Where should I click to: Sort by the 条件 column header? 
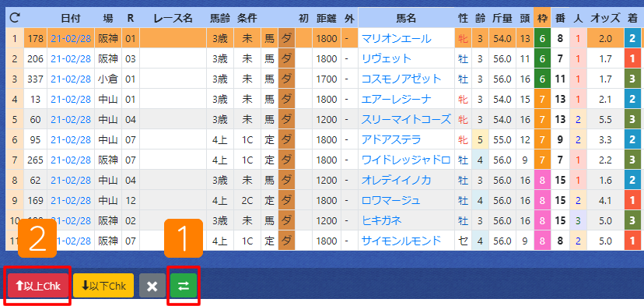point(247,18)
